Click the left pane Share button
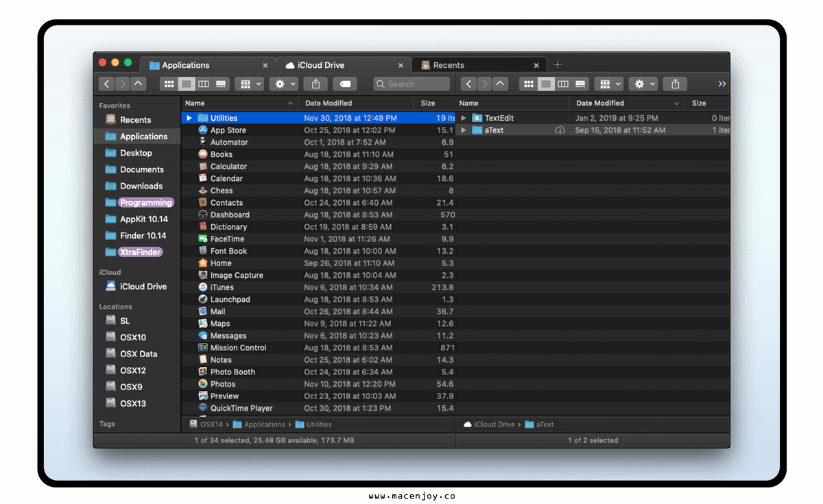The height and width of the screenshot is (504, 823). pos(315,84)
